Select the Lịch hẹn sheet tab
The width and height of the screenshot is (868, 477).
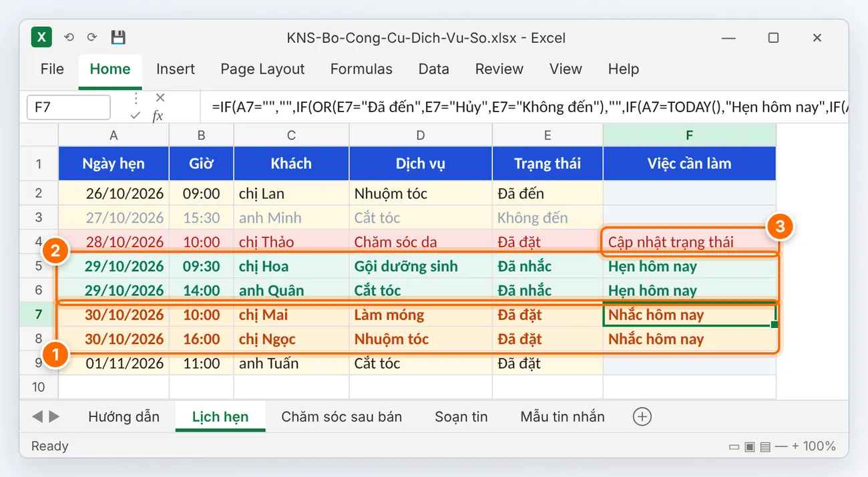click(x=220, y=417)
